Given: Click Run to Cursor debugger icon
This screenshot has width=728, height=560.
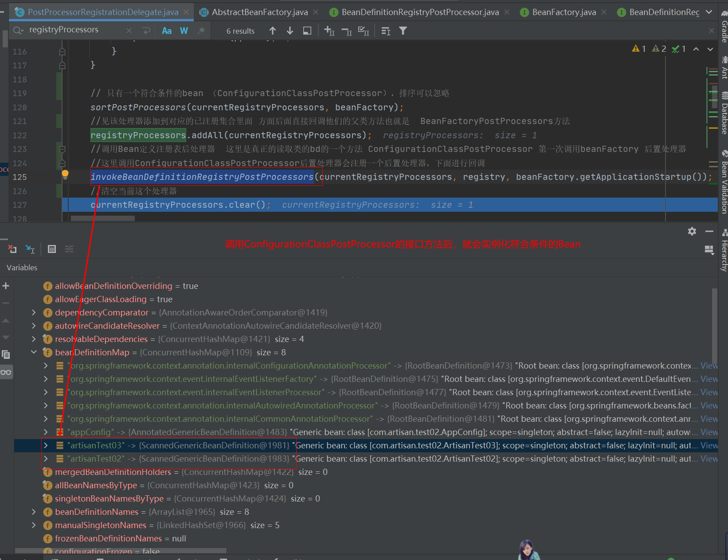Looking at the screenshot, I should [x=30, y=249].
